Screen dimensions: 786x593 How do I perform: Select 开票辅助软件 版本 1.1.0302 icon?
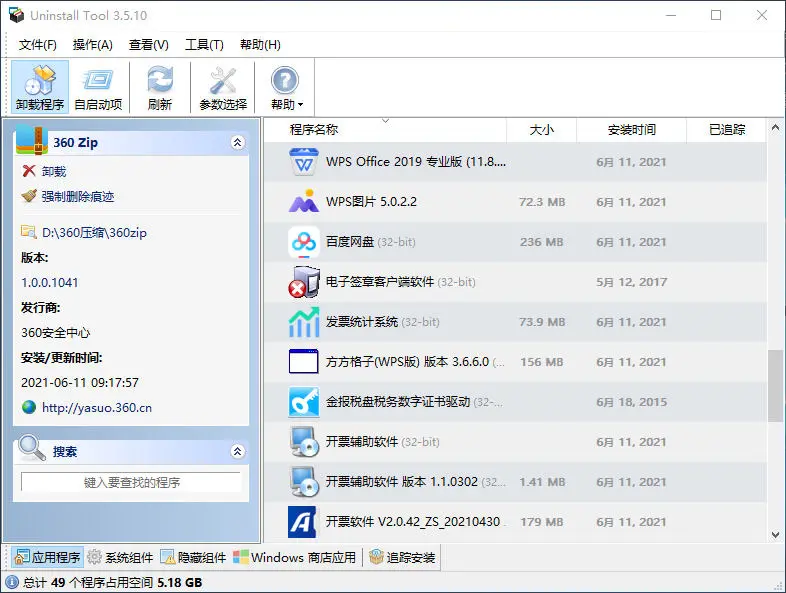(304, 482)
